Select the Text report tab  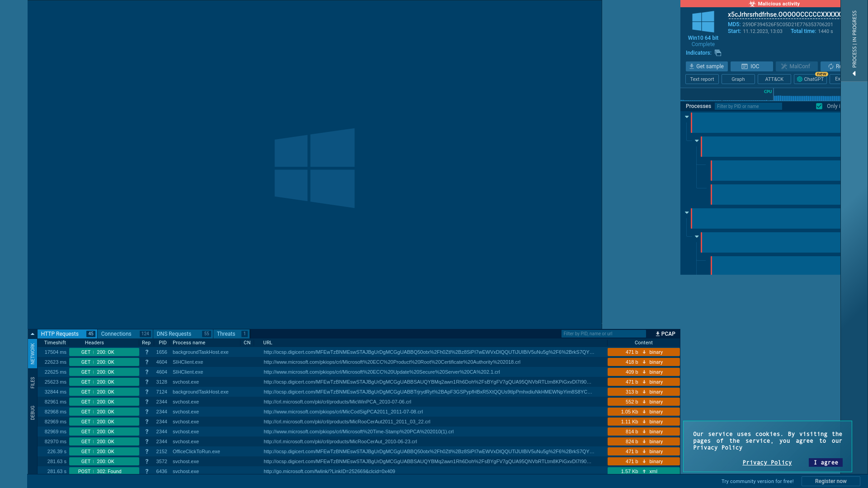pyautogui.click(x=702, y=79)
